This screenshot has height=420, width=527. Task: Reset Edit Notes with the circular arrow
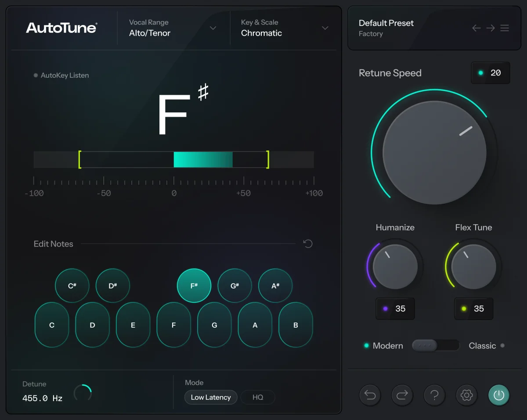308,244
